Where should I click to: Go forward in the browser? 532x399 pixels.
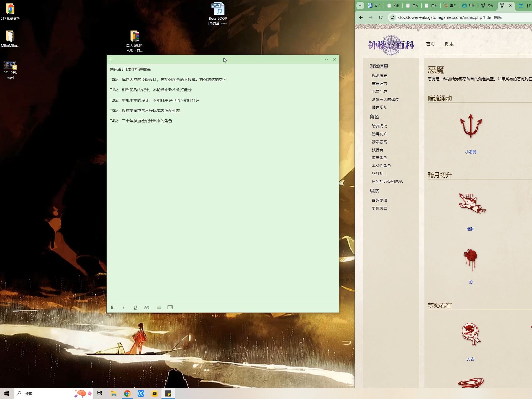tap(371, 17)
